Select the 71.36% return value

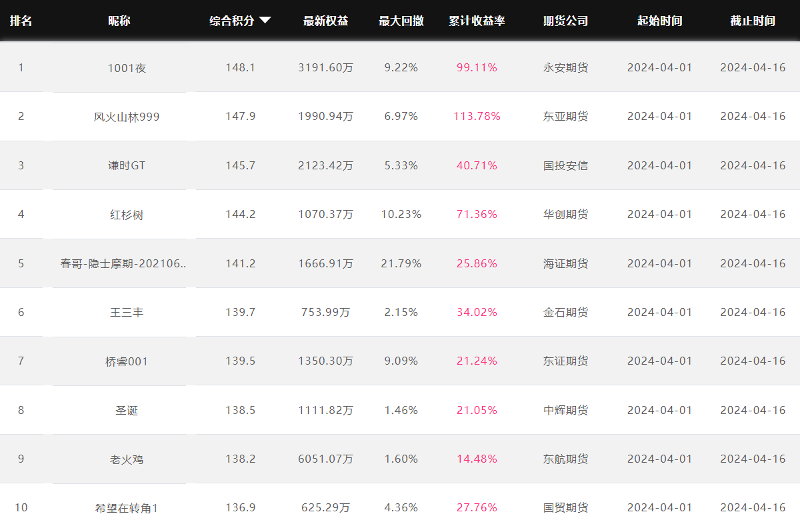477,214
